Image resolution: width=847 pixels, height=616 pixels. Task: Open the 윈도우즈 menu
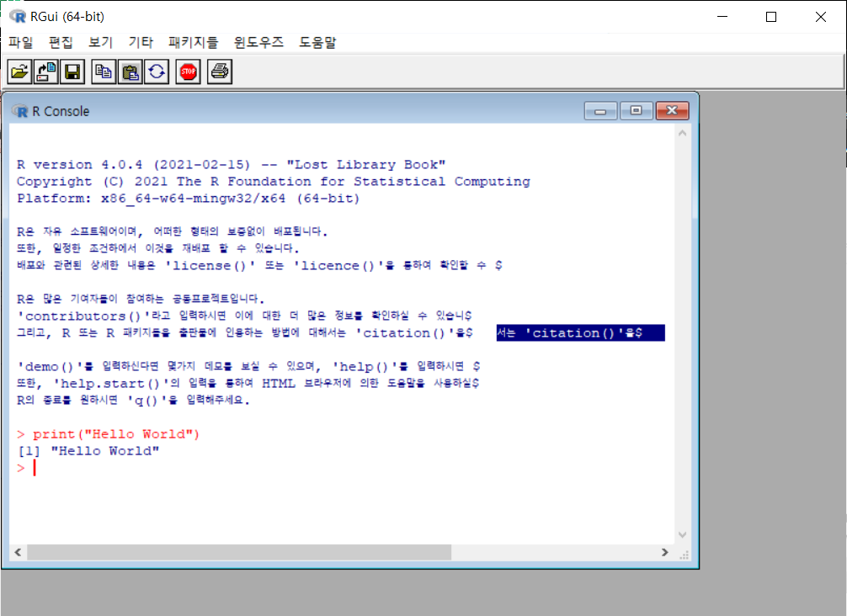click(258, 42)
